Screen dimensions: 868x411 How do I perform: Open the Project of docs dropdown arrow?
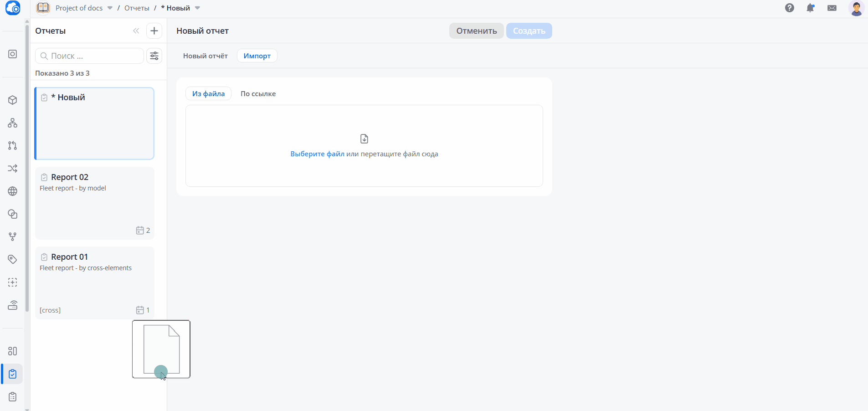click(110, 8)
